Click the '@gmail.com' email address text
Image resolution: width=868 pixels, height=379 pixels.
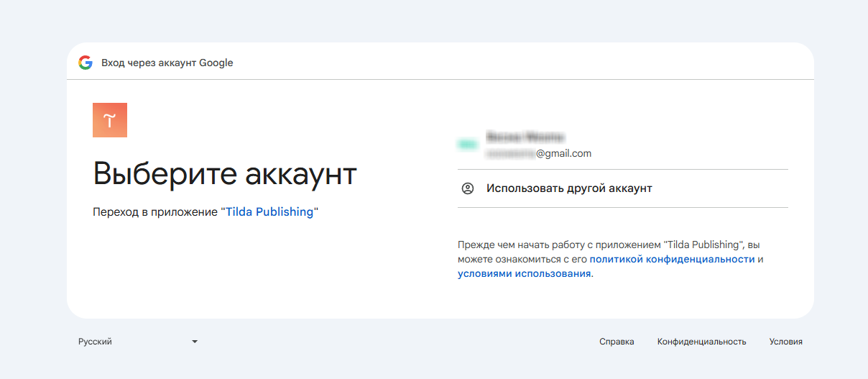point(539,153)
